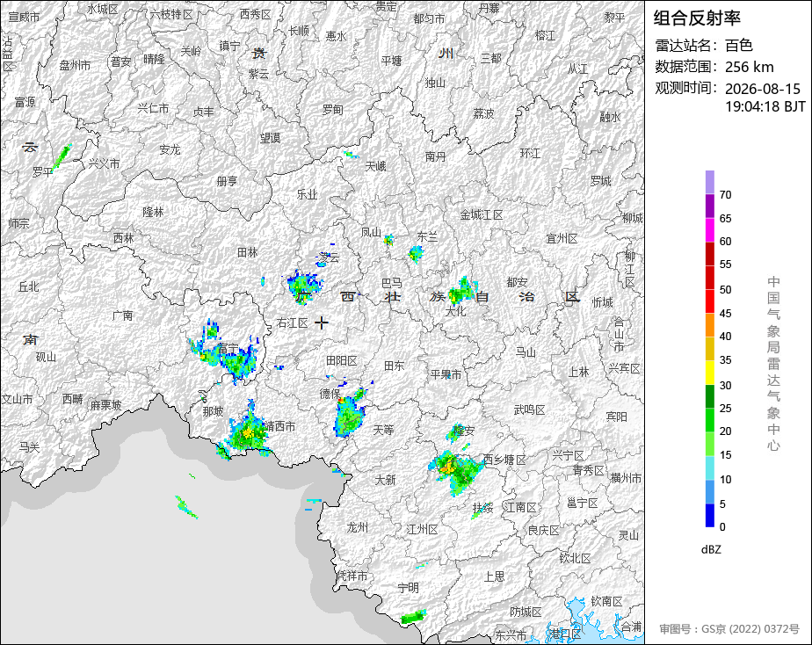Click the 256 km data range value
This screenshot has width=812, height=645.
pyautogui.click(x=750, y=68)
